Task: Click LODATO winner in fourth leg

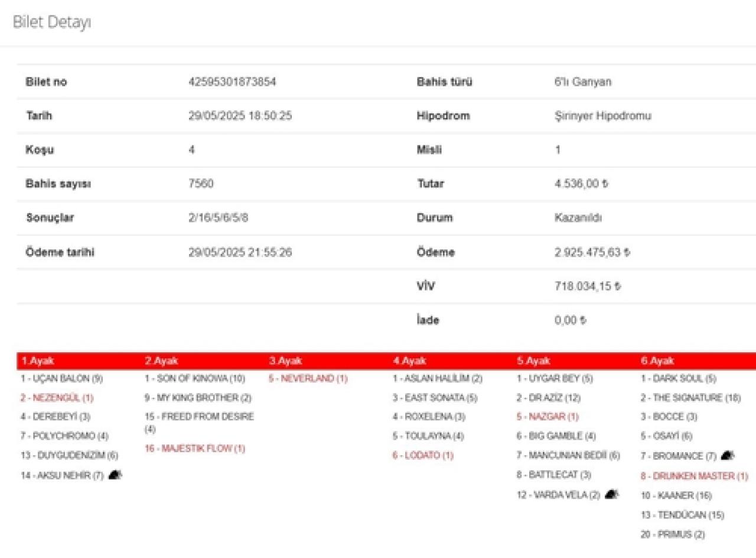Action: point(423,456)
